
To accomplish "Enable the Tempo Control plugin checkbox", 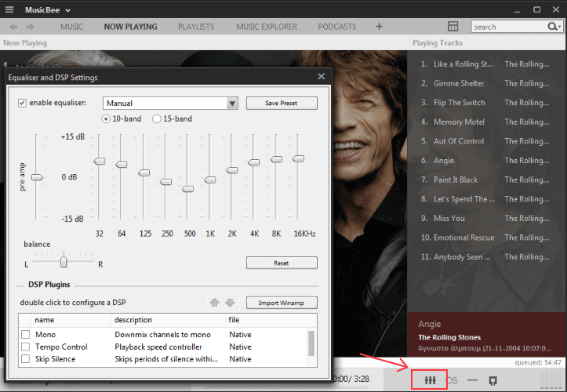I will (x=25, y=347).
